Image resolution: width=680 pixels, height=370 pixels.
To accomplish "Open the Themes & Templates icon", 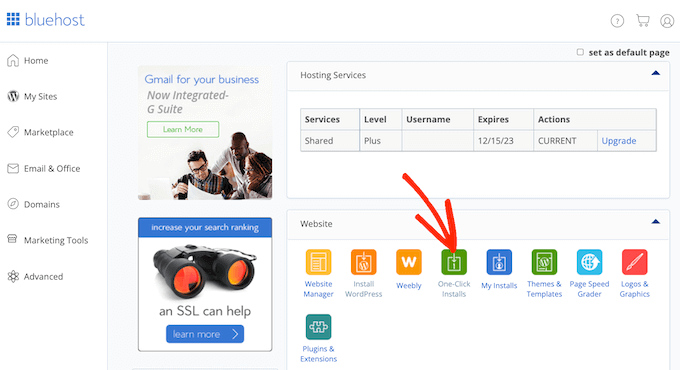I will [x=544, y=262].
